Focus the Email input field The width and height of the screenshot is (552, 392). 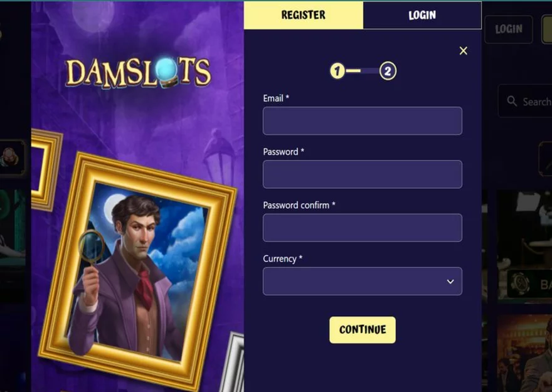(363, 120)
